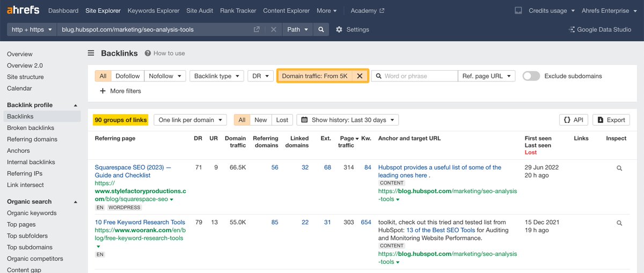Remove the Domain traffic From 5K filter
This screenshot has width=644, height=273.
point(360,76)
